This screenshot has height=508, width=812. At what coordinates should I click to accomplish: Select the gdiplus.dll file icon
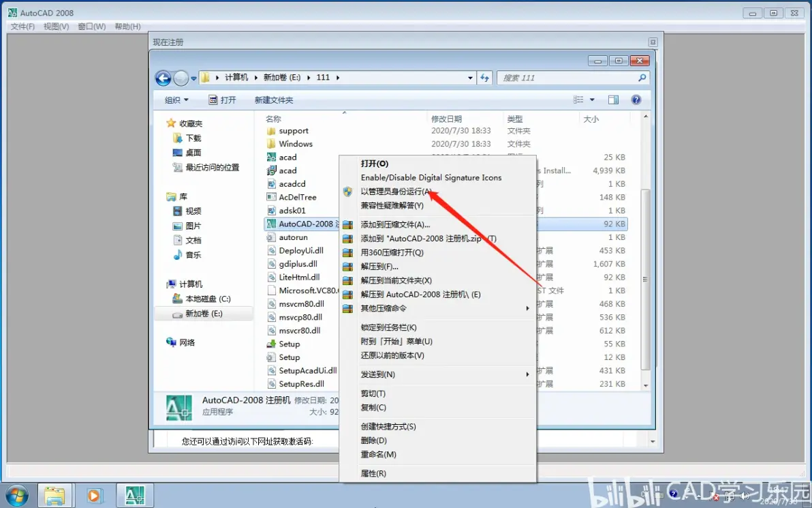pyautogui.click(x=271, y=264)
